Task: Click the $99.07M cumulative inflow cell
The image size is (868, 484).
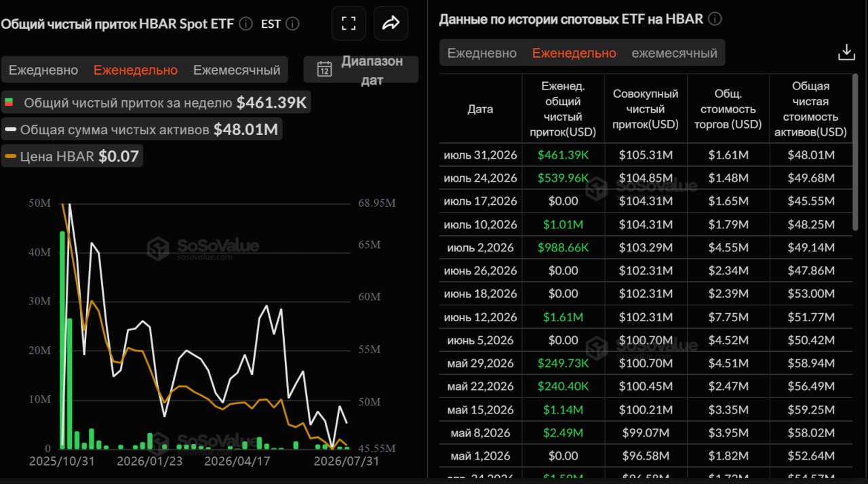Action: pos(646,432)
